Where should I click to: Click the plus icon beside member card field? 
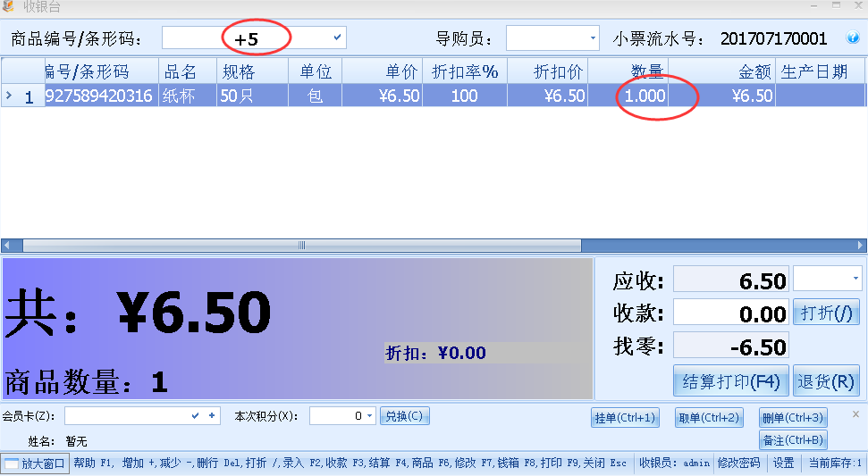coord(212,415)
